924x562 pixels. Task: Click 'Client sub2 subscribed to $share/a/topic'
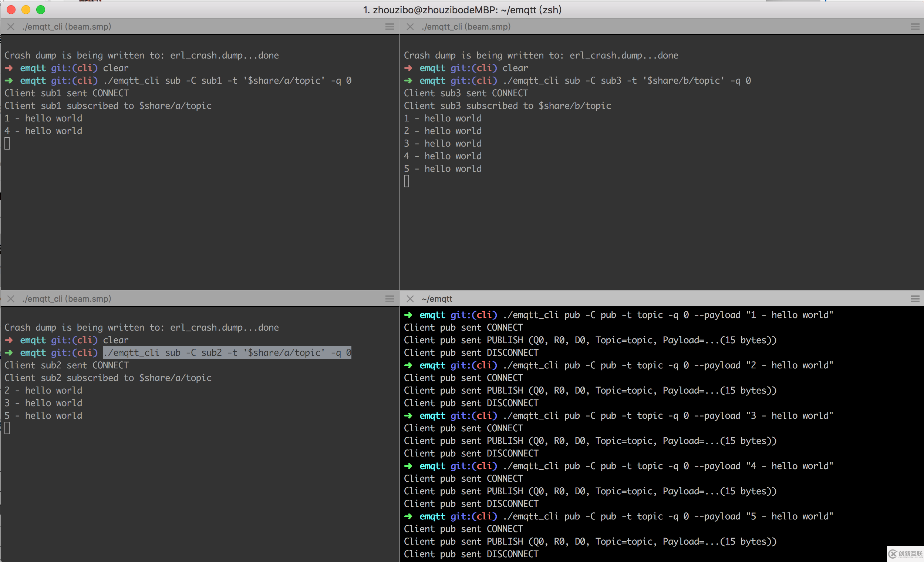(108, 378)
